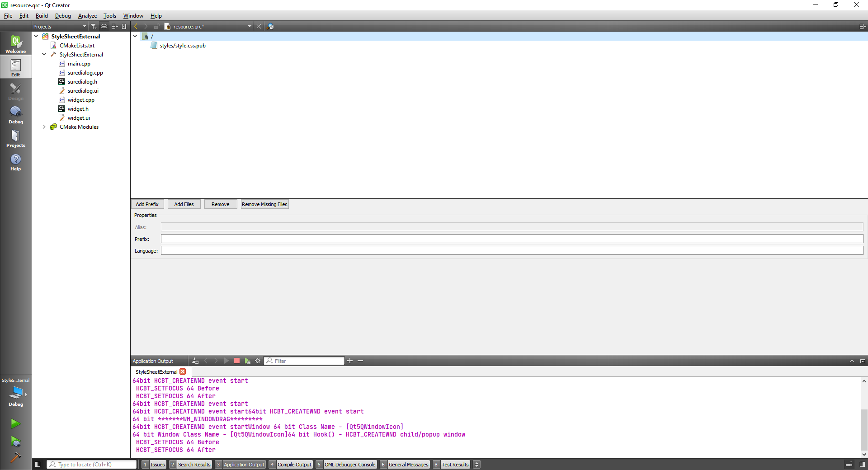The height and width of the screenshot is (470, 868).
Task: Stop the running application (red square)
Action: point(237,361)
